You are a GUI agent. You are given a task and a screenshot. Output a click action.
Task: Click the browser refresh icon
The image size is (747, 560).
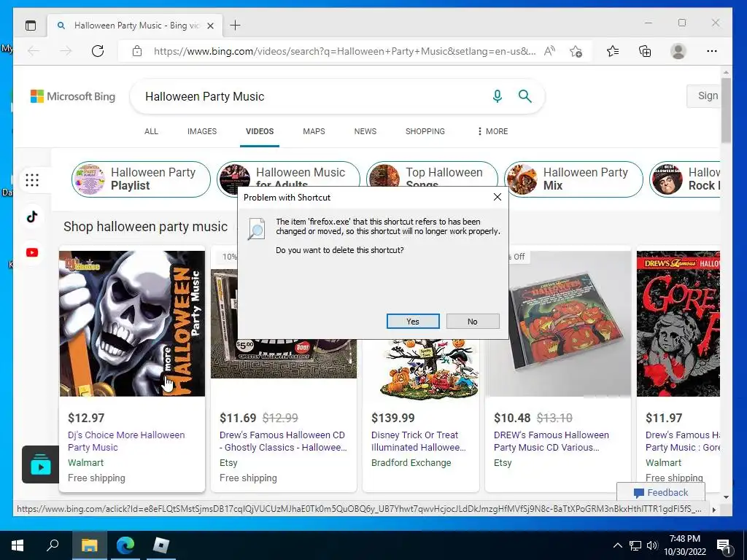click(x=98, y=51)
